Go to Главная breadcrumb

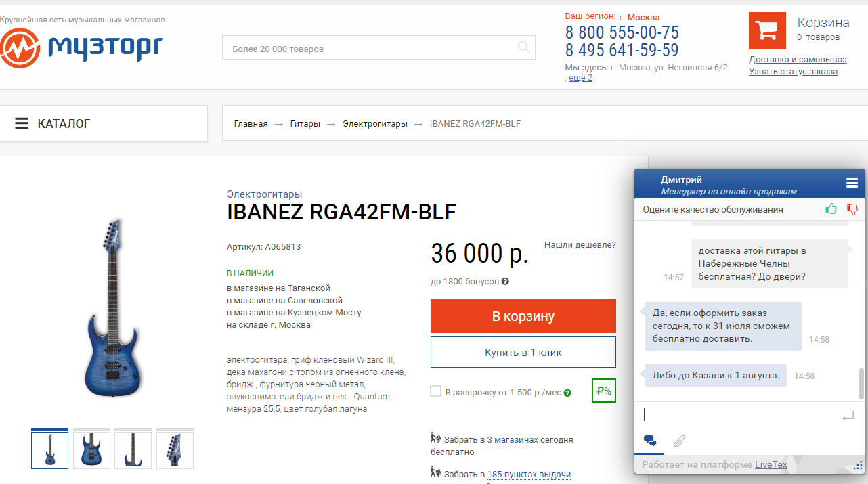tap(251, 124)
